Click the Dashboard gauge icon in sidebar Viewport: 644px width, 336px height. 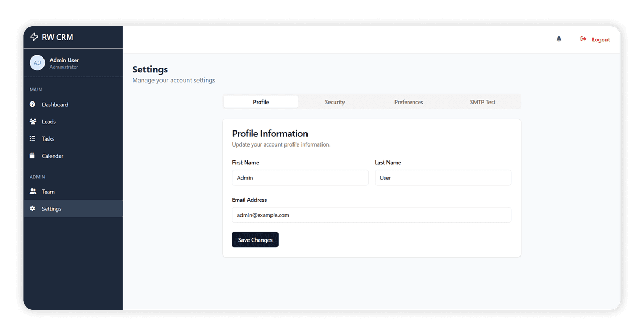point(32,104)
